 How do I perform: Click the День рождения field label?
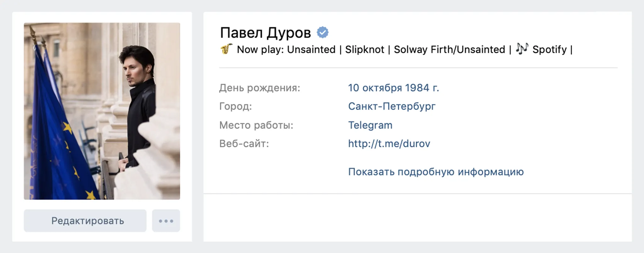click(260, 88)
